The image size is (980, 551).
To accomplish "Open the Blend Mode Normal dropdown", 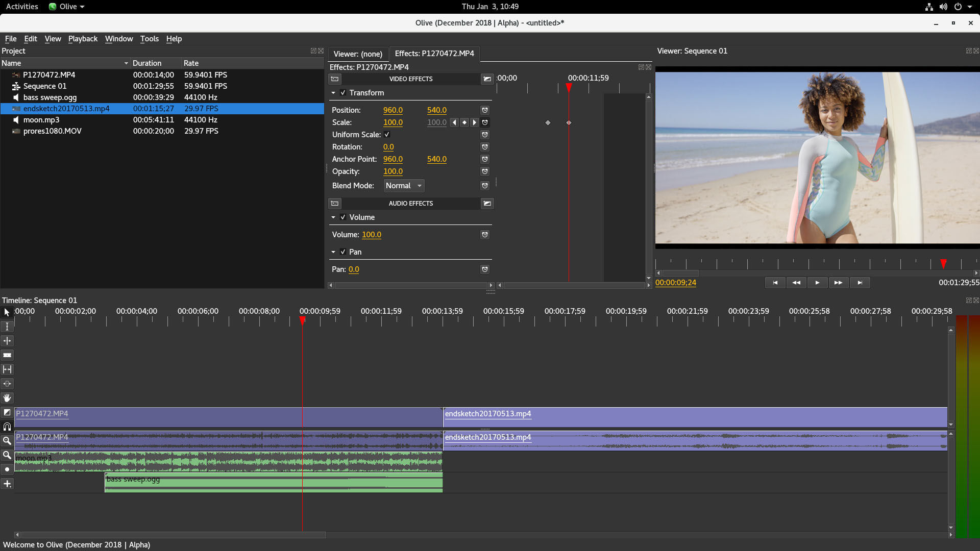I will click(404, 186).
